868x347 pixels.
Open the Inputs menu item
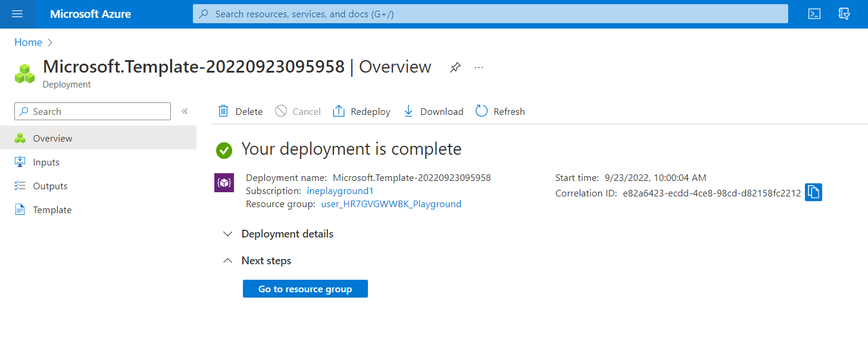pos(46,162)
